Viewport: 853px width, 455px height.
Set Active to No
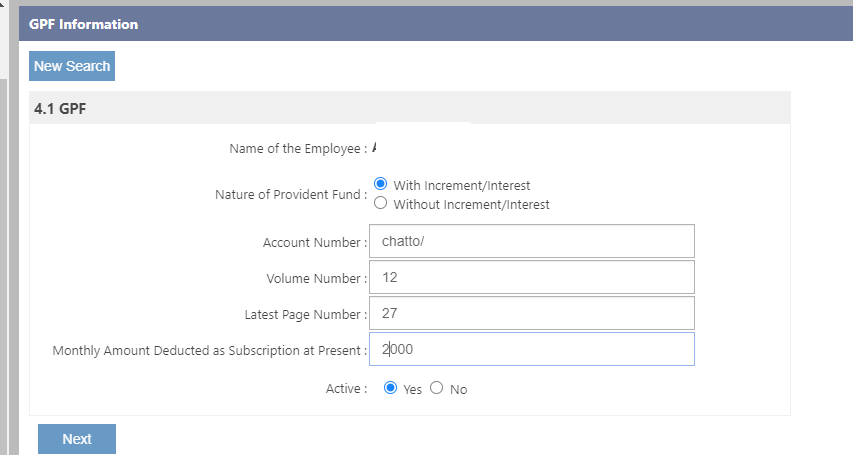[437, 388]
